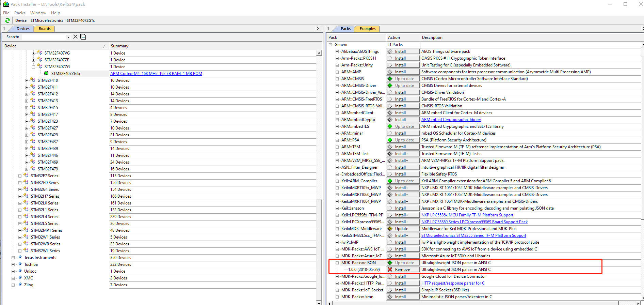Click the green icon for ARM::PSA action

pos(390,140)
